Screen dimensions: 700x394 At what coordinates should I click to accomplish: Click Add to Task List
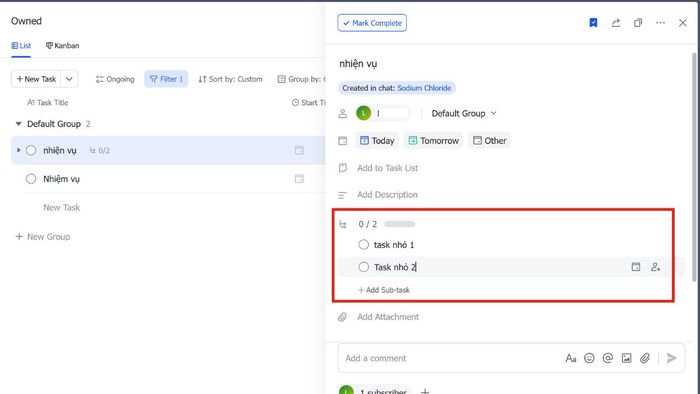click(388, 168)
